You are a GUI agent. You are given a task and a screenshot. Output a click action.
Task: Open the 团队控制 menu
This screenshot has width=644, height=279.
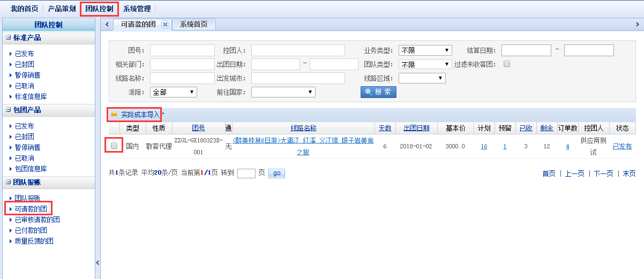click(99, 9)
